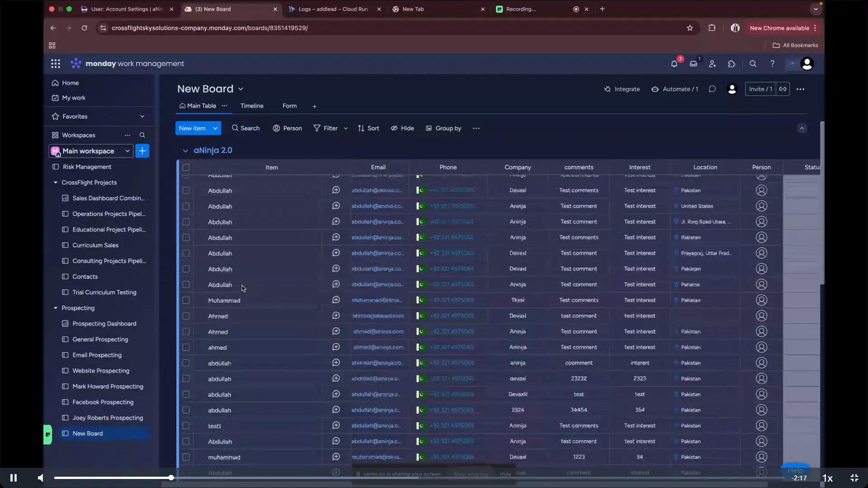Select checkbox for the testt row
This screenshot has width=868, height=488.
click(x=186, y=426)
